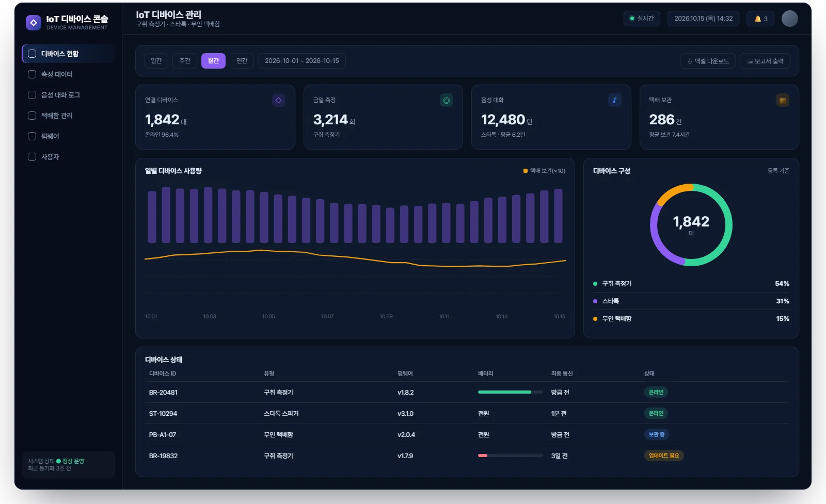Image resolution: width=826 pixels, height=504 pixels.
Task: Click the IoT console logo icon
Action: point(34,23)
